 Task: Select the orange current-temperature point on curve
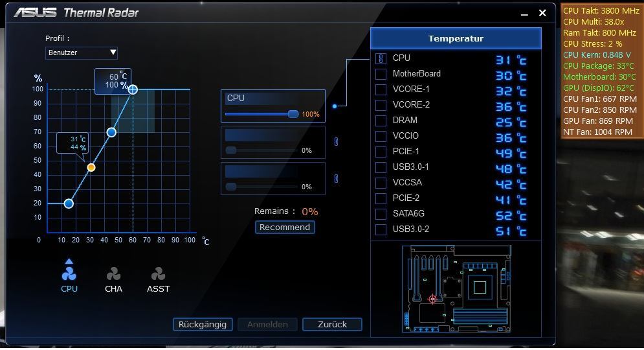(x=91, y=167)
